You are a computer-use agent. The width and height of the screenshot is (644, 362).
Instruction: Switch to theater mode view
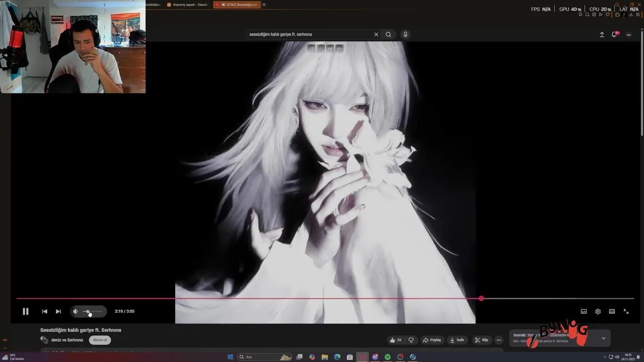pos(612,311)
